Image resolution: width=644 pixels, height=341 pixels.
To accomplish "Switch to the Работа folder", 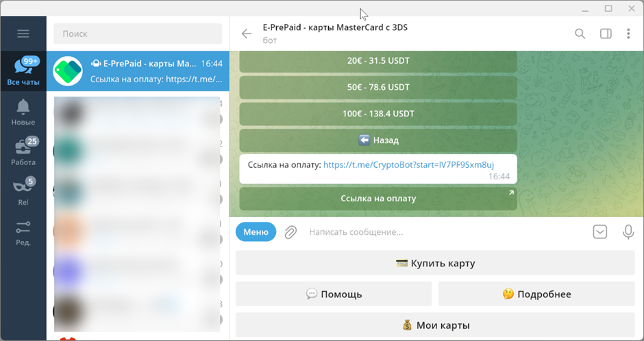I will (x=23, y=152).
